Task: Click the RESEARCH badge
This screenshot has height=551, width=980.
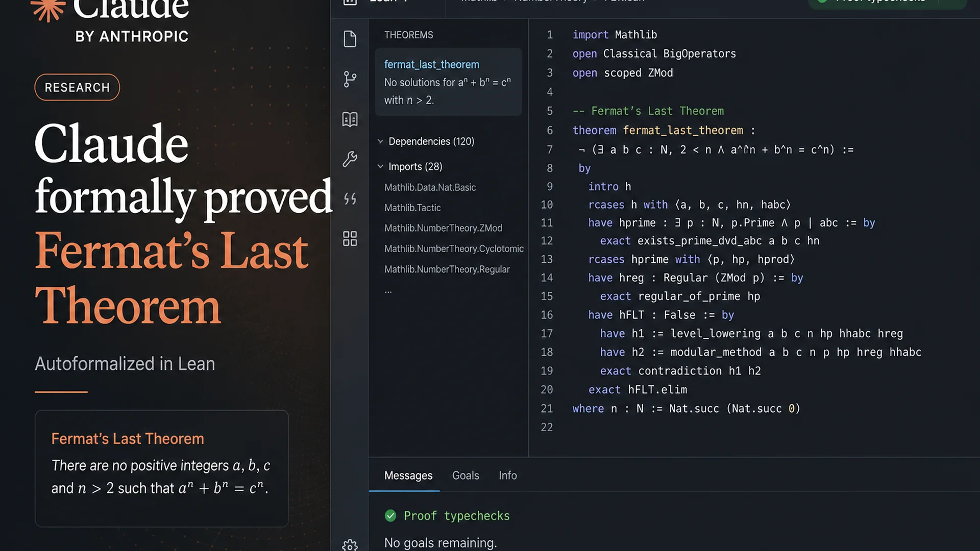Action: click(77, 87)
